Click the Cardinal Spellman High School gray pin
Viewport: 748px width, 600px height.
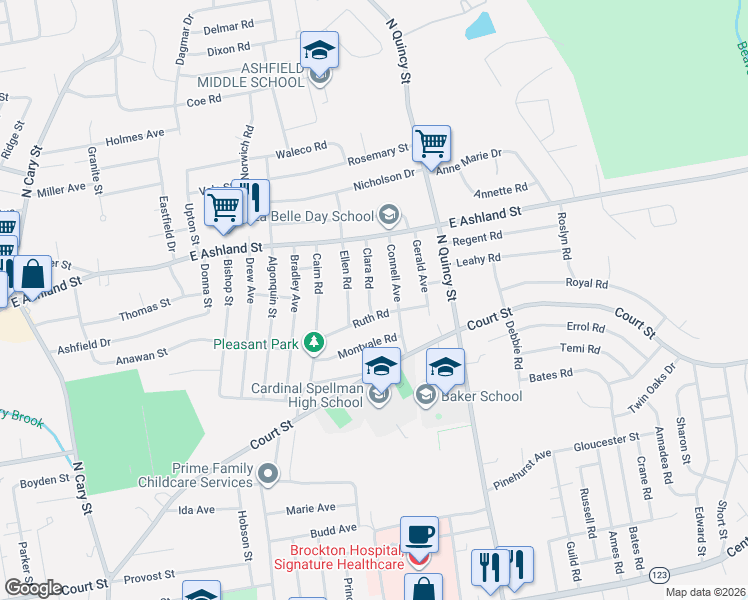[379, 396]
